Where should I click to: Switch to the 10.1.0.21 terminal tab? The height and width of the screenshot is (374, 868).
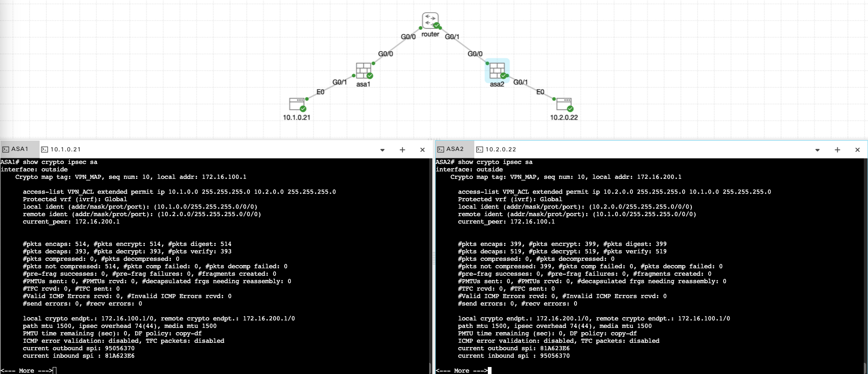coord(65,149)
